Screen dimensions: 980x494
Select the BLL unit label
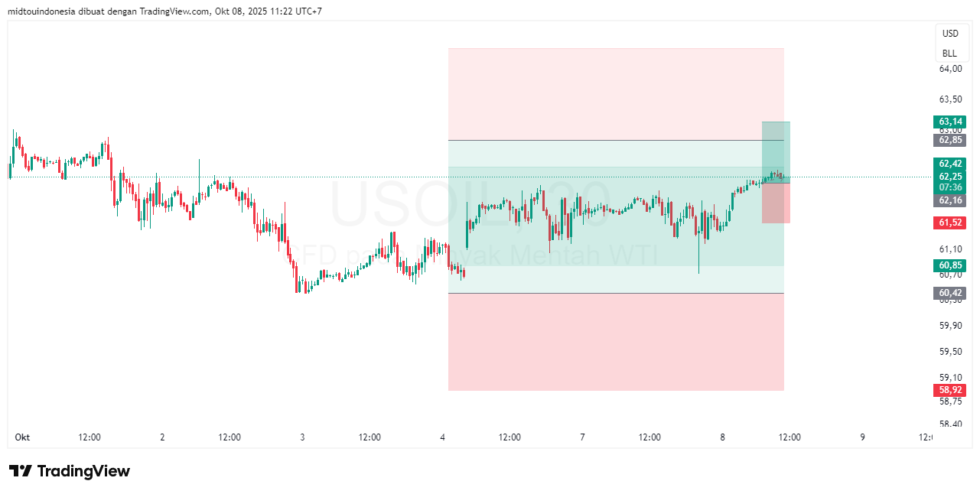pyautogui.click(x=949, y=54)
